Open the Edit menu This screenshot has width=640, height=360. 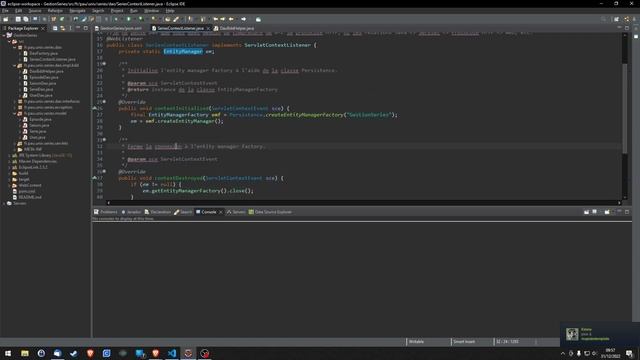pyautogui.click(x=18, y=11)
